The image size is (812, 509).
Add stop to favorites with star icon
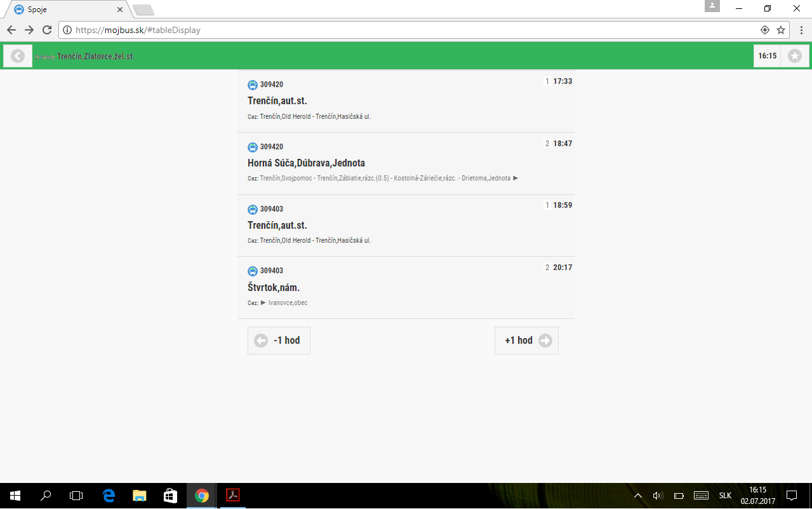tap(794, 56)
